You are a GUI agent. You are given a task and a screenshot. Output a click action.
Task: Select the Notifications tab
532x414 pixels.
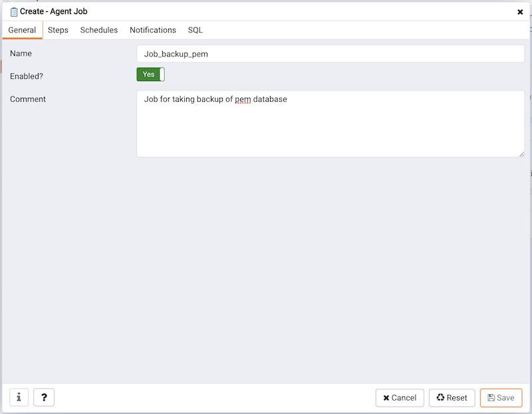coord(153,30)
